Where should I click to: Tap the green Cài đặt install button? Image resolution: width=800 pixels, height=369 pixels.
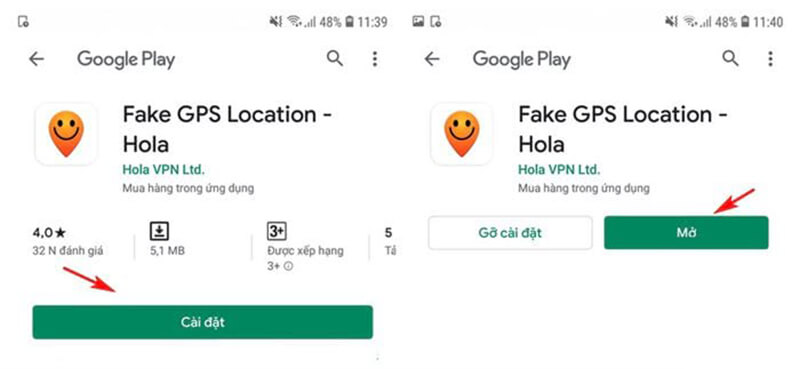click(x=203, y=322)
